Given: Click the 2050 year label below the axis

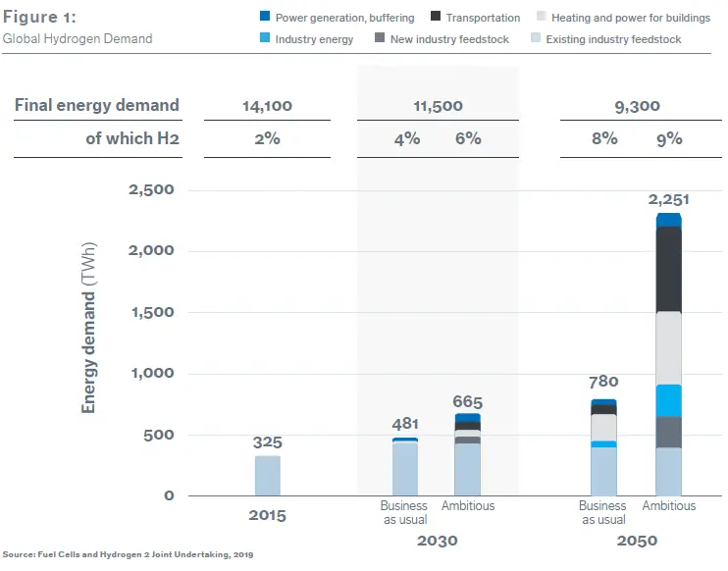Looking at the screenshot, I should click(x=638, y=541).
